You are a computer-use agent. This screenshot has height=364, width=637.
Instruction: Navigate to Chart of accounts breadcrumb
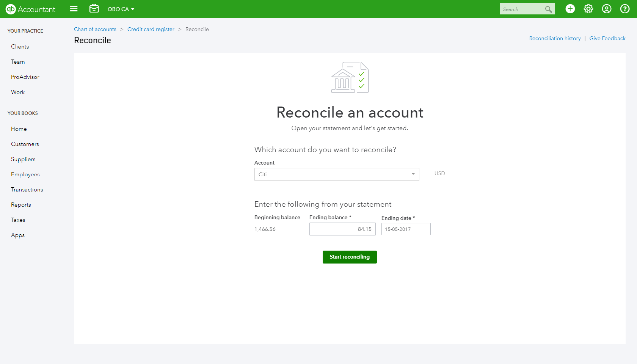tap(95, 29)
